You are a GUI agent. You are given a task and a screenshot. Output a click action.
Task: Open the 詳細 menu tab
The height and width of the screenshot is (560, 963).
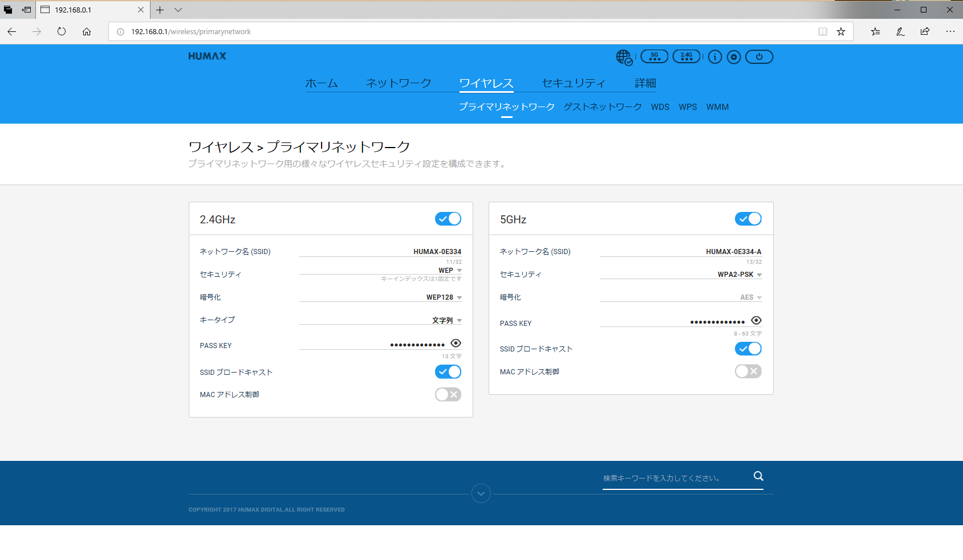pyautogui.click(x=645, y=83)
